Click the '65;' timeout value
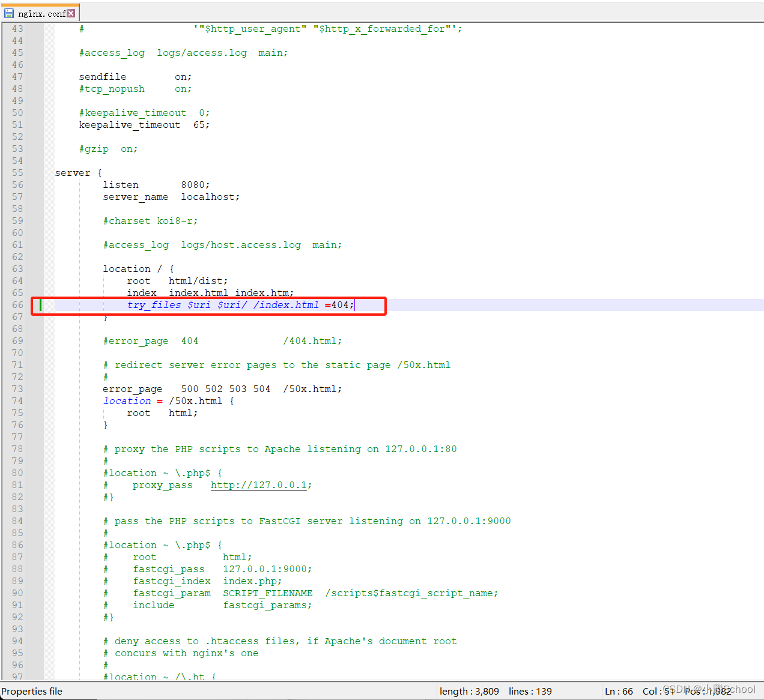Image resolution: width=764 pixels, height=700 pixels. (202, 125)
